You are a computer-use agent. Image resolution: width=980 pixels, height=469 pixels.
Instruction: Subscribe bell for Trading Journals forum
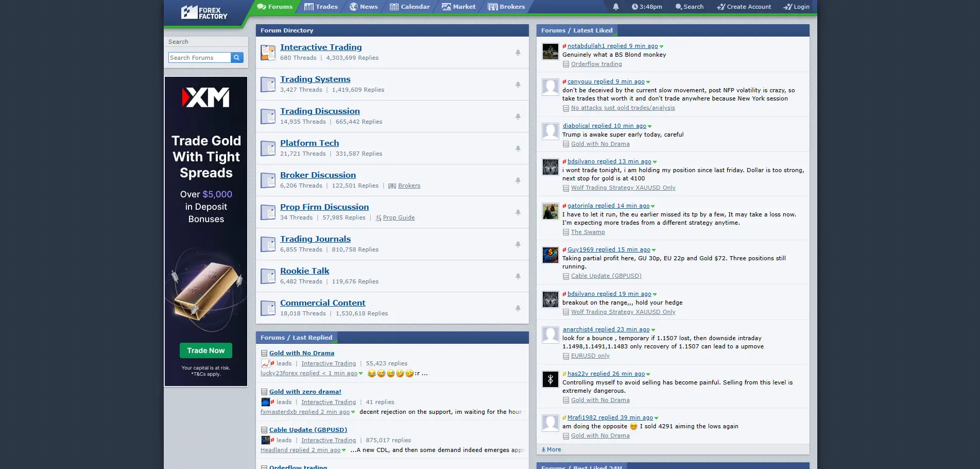(x=518, y=244)
